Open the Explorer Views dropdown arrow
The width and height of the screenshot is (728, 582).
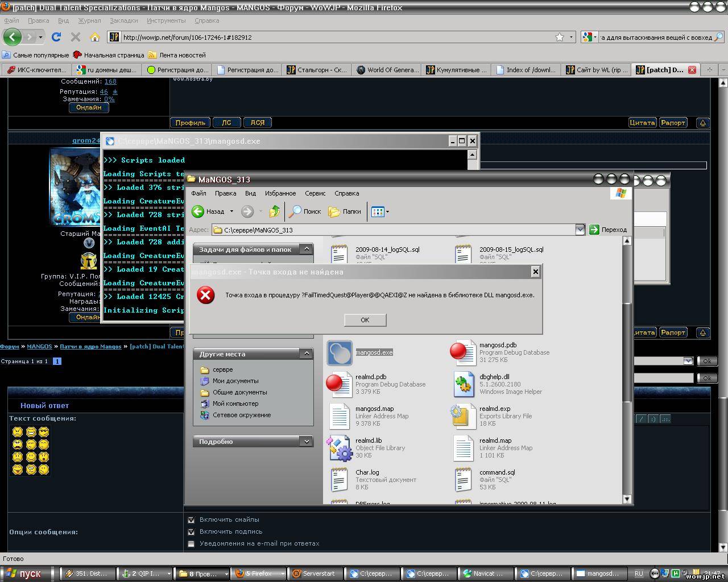click(x=387, y=211)
